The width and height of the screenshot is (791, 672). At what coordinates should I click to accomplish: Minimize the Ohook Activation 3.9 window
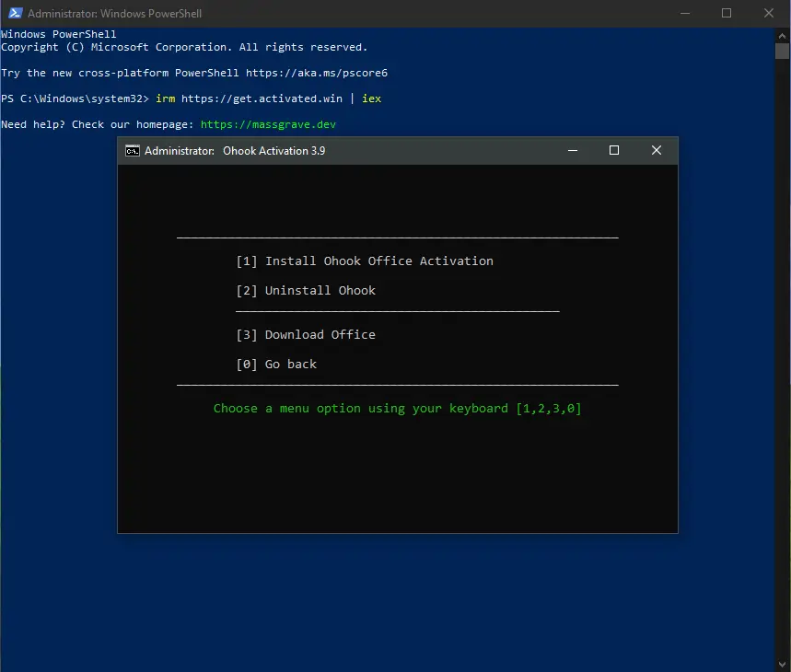[x=572, y=151]
